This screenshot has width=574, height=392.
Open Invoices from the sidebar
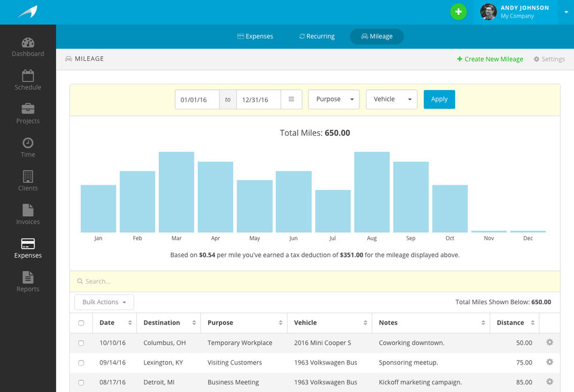28,215
